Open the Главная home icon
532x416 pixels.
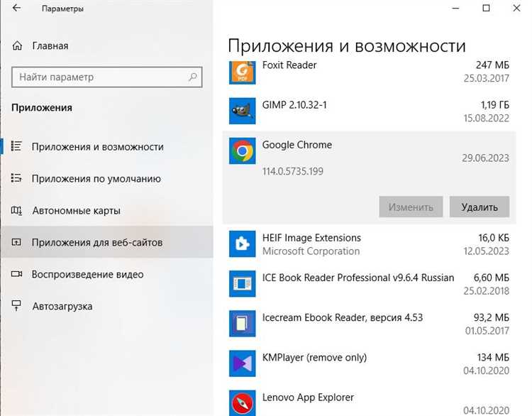[x=17, y=45]
